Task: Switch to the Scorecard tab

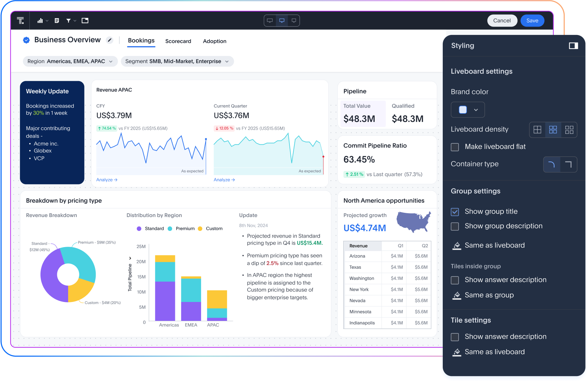Action: 178,41
